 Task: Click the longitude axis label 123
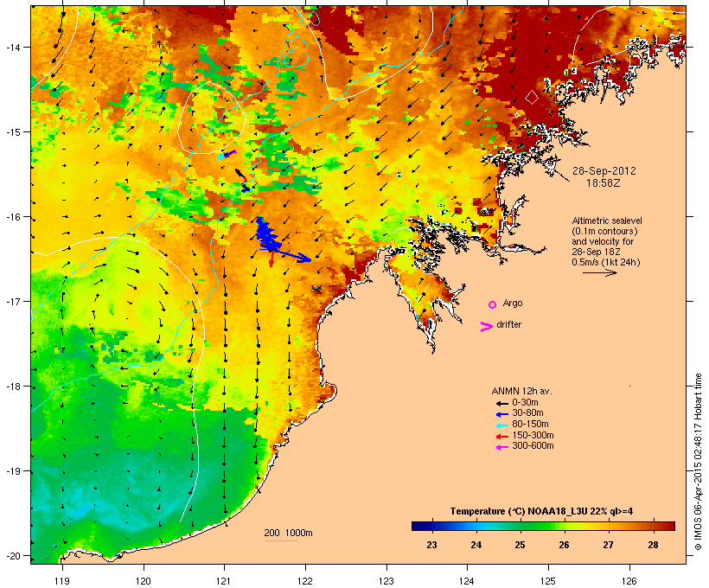tap(386, 581)
